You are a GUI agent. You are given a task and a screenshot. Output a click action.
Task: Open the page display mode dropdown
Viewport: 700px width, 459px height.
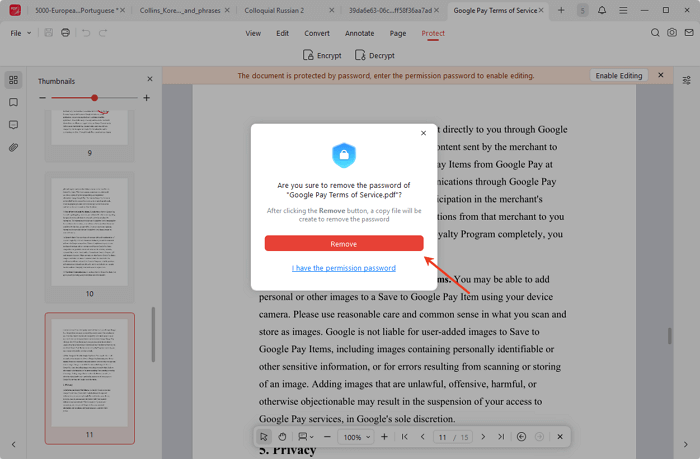306,437
